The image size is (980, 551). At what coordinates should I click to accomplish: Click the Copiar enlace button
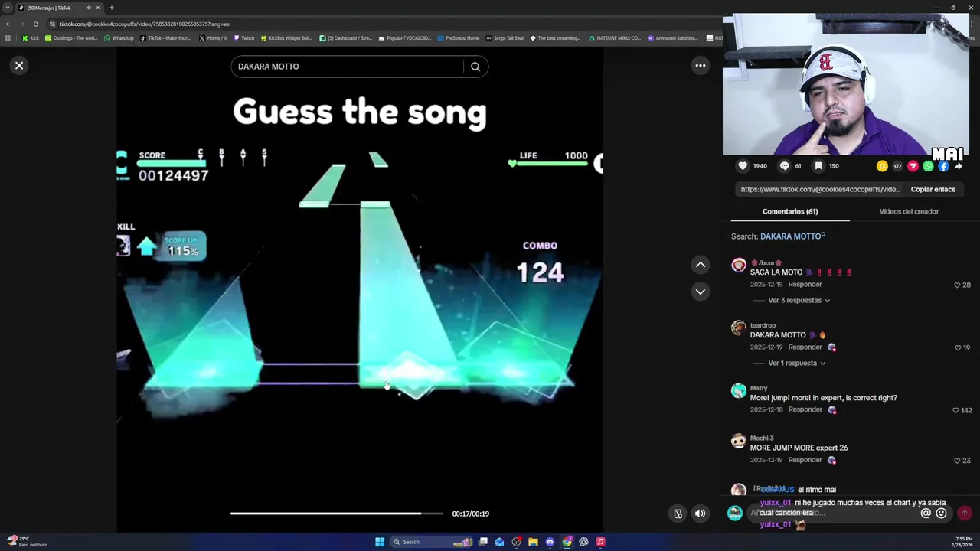(933, 189)
